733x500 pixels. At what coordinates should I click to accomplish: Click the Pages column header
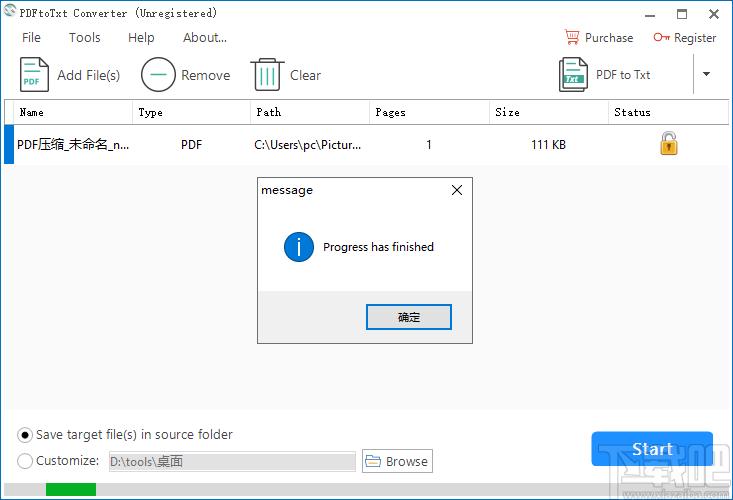click(429, 112)
